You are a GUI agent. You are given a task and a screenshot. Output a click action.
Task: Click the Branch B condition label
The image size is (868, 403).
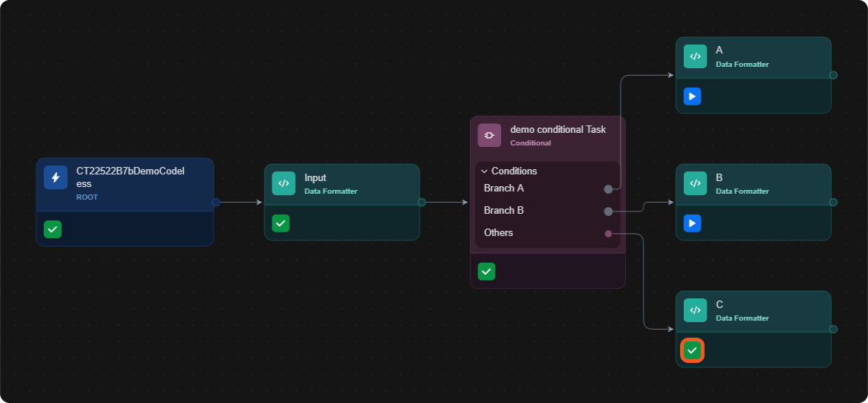tap(503, 210)
